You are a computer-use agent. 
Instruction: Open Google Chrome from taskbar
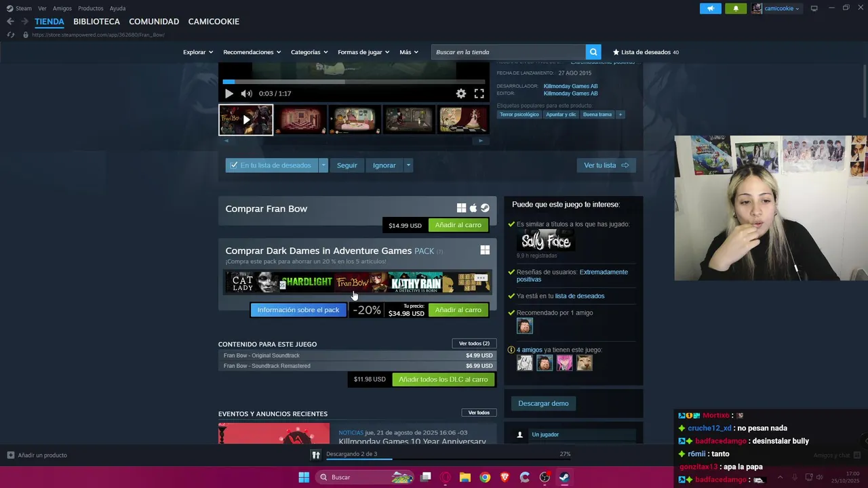485,477
